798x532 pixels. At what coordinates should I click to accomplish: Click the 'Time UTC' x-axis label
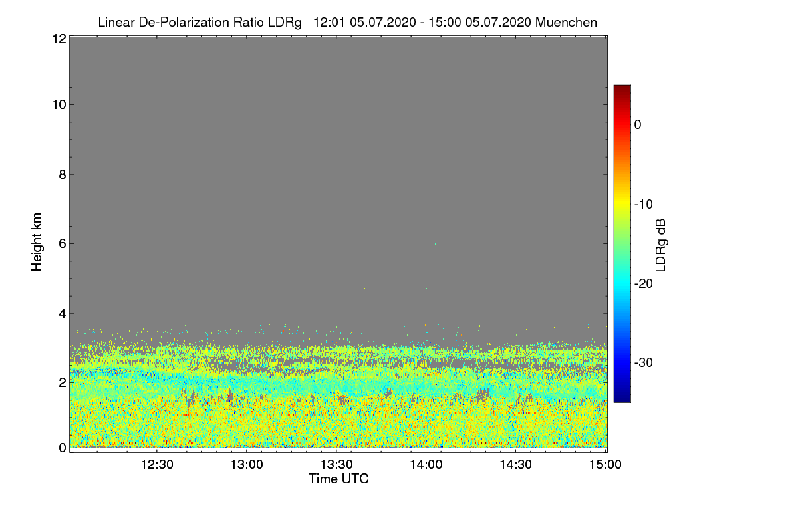338,479
